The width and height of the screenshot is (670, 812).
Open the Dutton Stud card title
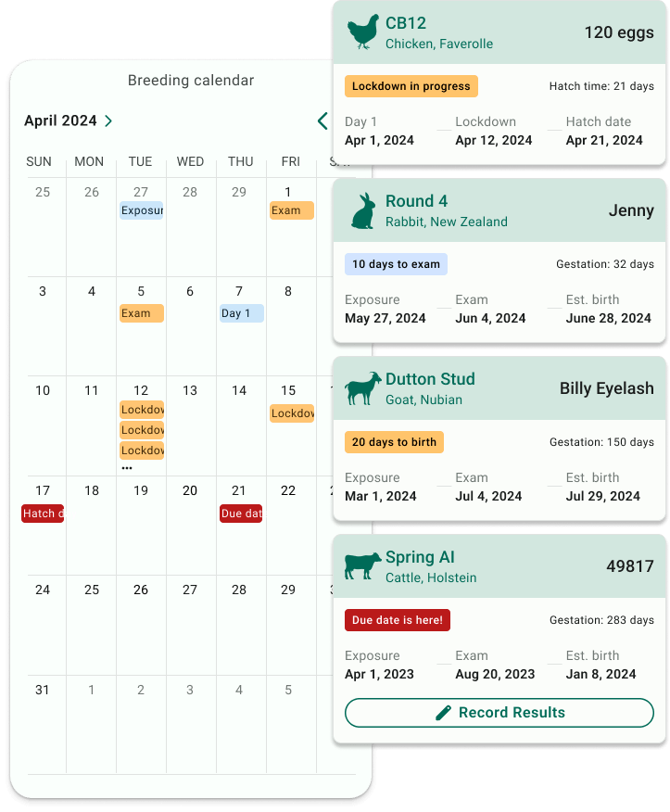[430, 379]
